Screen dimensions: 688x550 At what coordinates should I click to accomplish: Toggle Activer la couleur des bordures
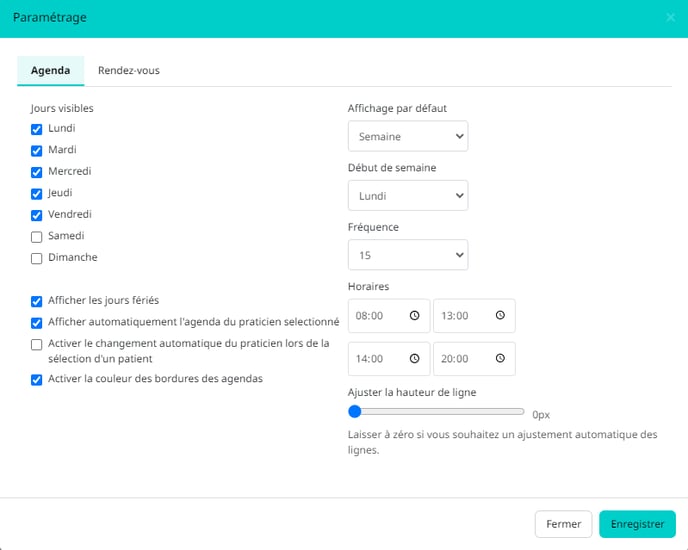pos(36,379)
